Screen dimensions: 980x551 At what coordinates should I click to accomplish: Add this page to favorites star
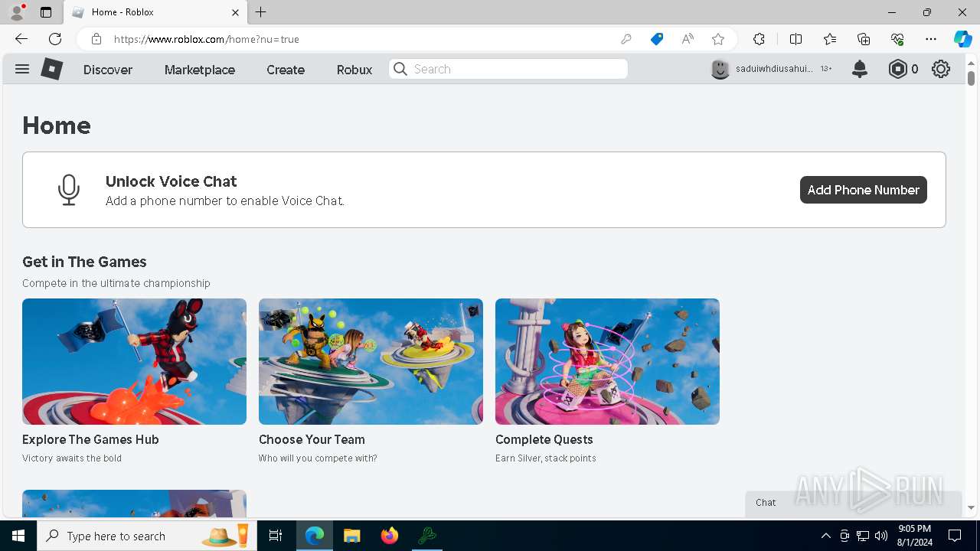(x=718, y=39)
